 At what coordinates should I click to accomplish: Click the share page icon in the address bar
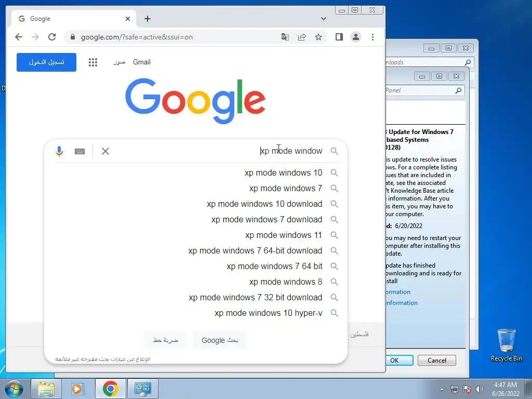coord(302,37)
